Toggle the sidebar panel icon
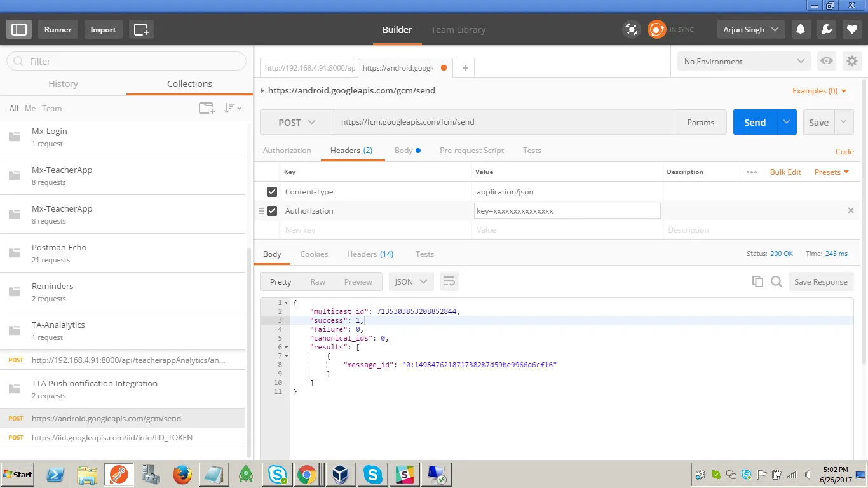Image resolution: width=868 pixels, height=488 pixels. point(19,29)
